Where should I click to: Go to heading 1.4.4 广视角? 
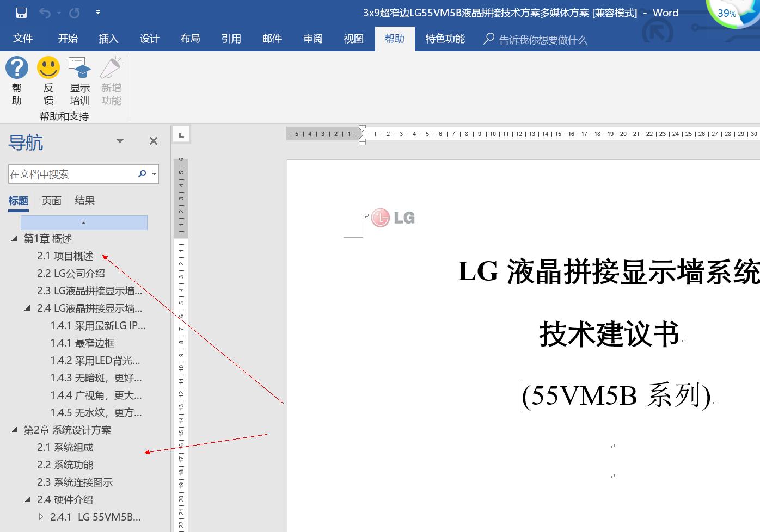96,395
